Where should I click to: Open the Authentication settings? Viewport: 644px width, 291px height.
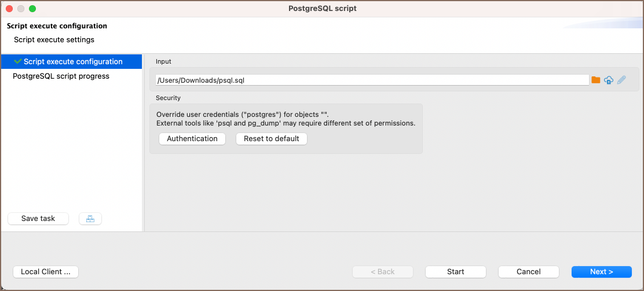click(x=192, y=139)
